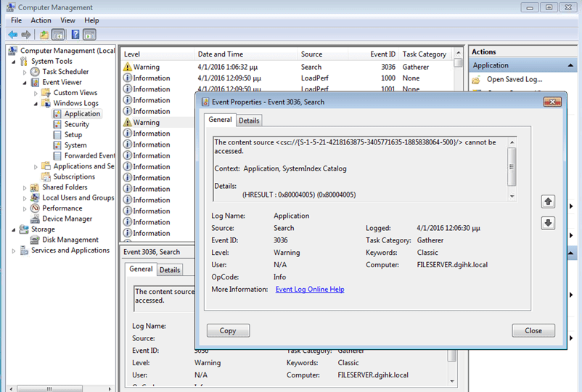
Task: Open Help via the question mark icon
Action: (75, 35)
